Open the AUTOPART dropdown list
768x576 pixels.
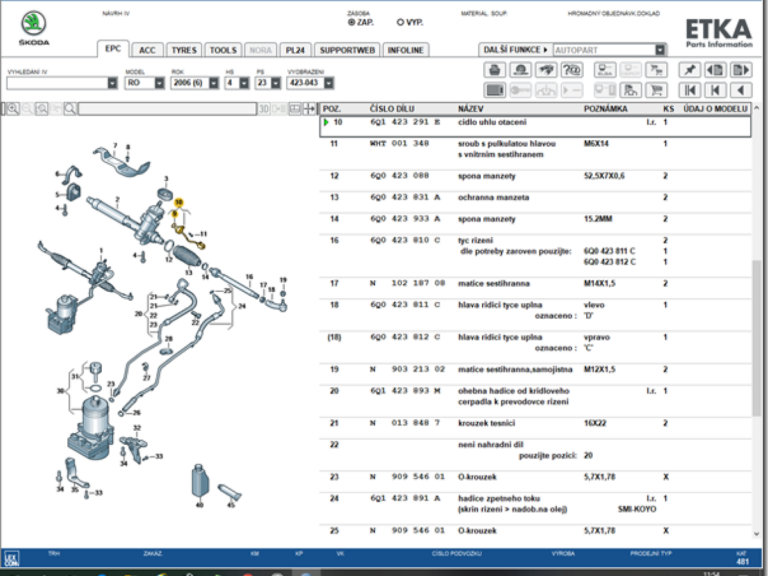tap(660, 49)
